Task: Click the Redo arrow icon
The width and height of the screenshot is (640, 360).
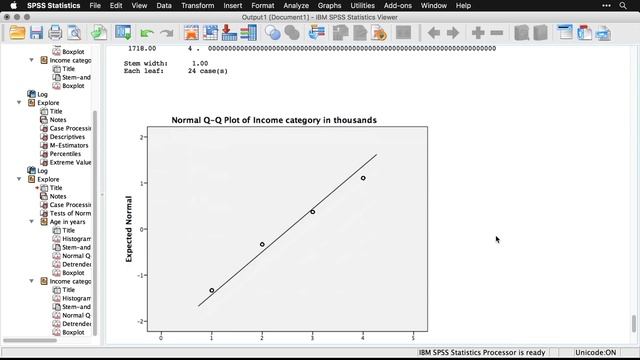Action: coord(167,33)
